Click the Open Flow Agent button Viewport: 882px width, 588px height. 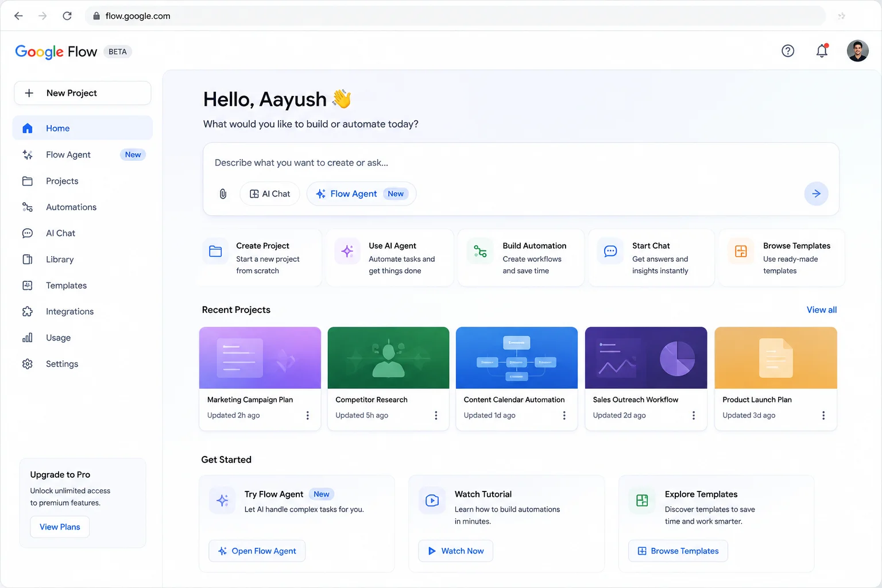coord(257,551)
